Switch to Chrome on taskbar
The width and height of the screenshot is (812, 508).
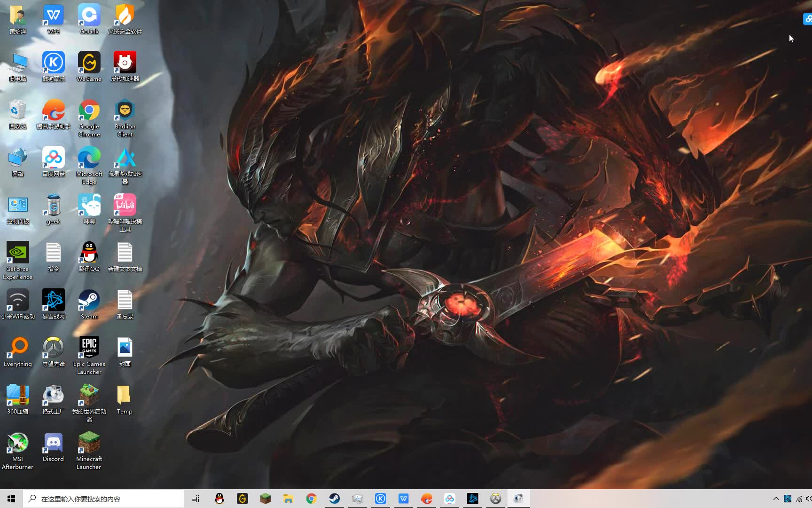tap(311, 499)
